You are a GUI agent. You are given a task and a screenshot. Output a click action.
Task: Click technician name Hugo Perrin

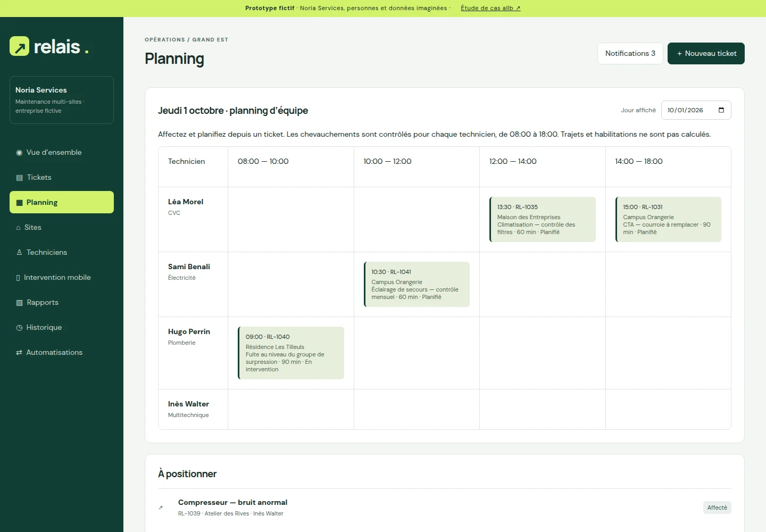[189, 331]
